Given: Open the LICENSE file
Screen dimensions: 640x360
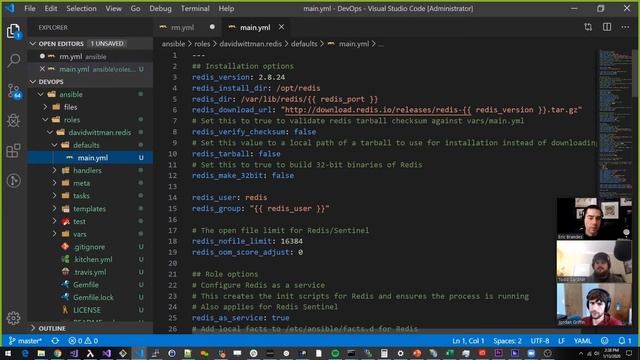Looking at the screenshot, I should (87, 310).
